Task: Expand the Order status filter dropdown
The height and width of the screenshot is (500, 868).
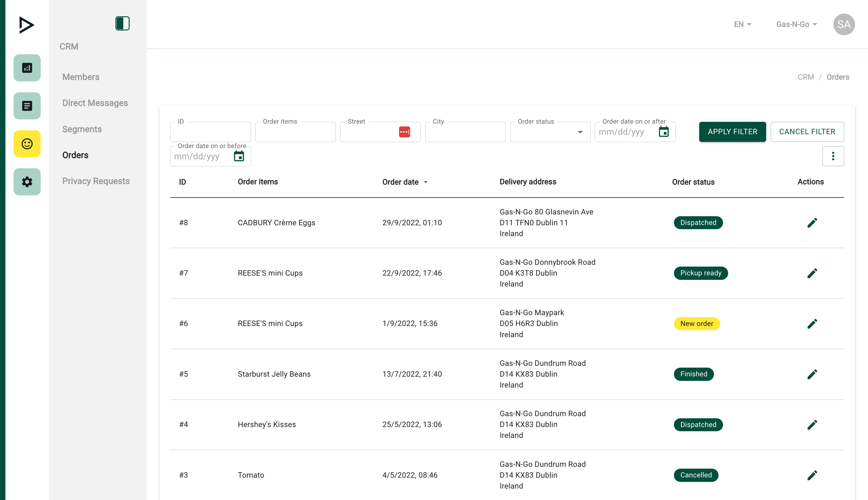Action: pos(580,132)
